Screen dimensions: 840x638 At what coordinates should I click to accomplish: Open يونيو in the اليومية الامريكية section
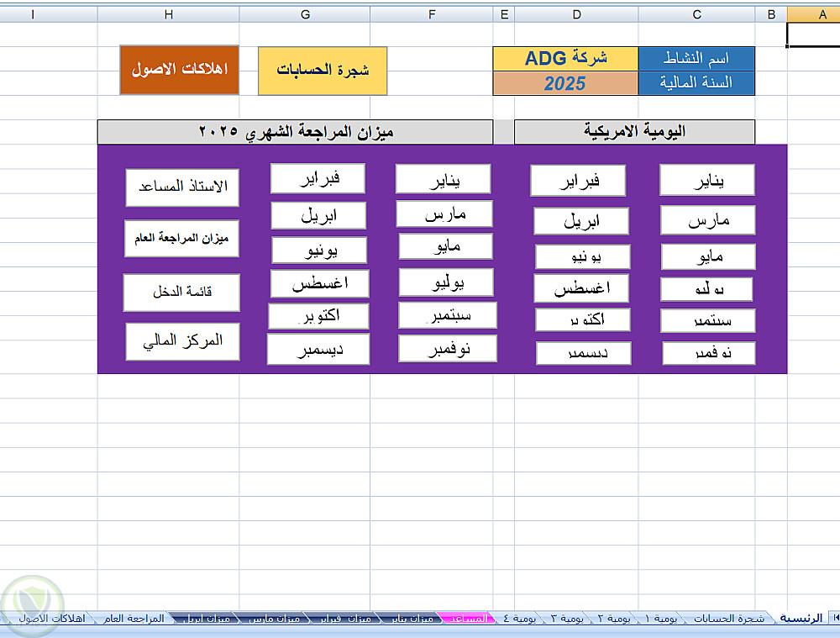pyautogui.click(x=583, y=257)
